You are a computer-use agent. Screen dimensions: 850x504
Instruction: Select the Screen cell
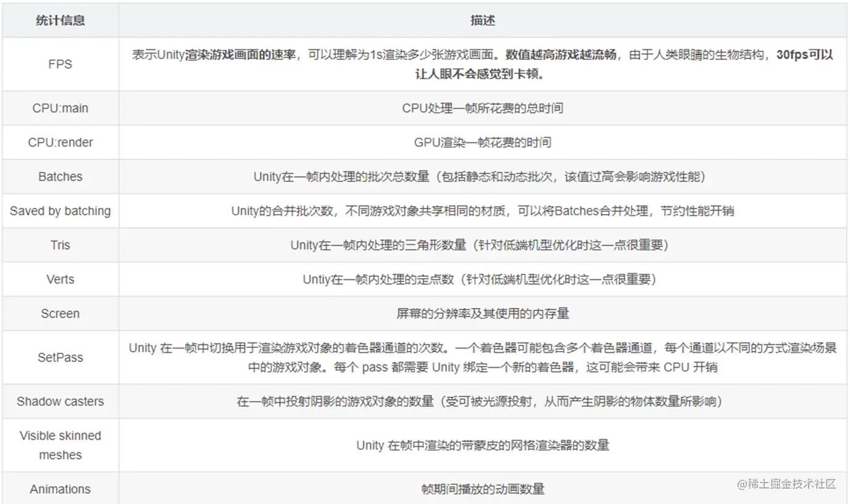pyautogui.click(x=60, y=313)
